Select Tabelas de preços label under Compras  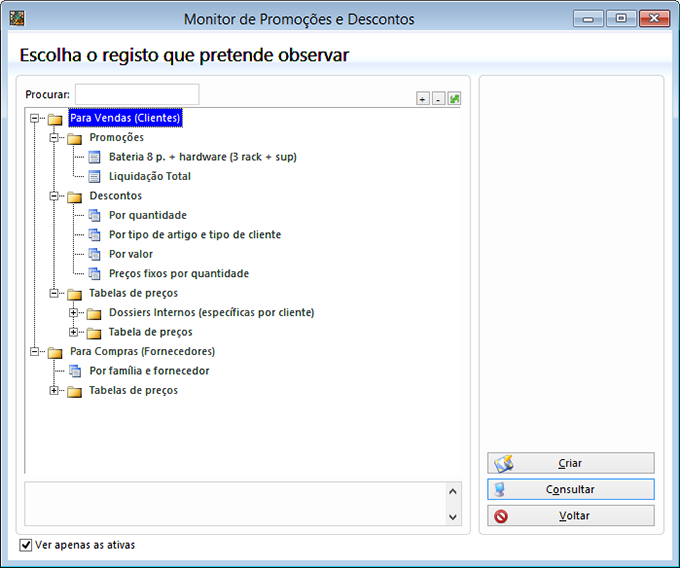134,391
